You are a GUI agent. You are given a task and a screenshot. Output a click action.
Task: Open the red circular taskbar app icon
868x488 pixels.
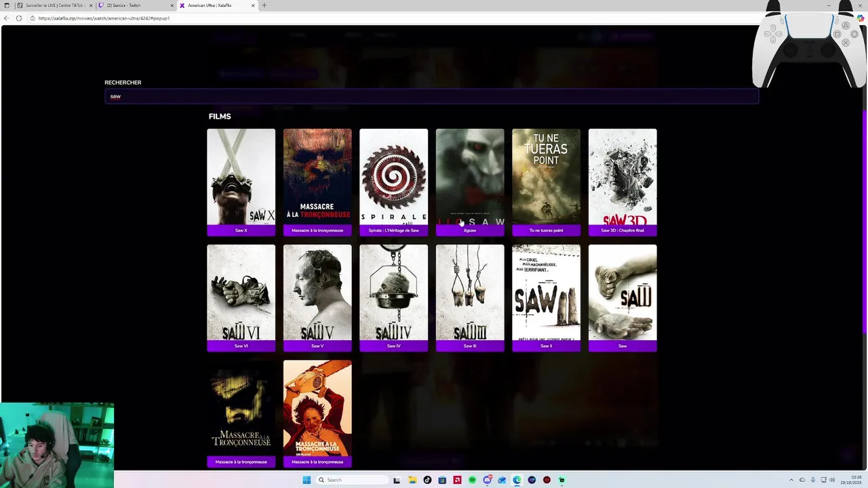click(x=547, y=480)
